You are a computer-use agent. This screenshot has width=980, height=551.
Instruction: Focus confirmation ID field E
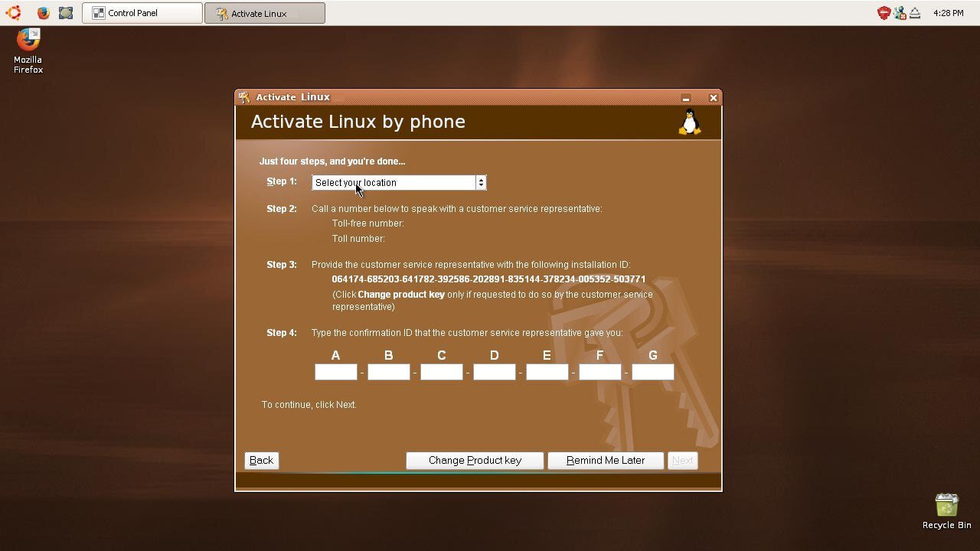click(x=547, y=372)
